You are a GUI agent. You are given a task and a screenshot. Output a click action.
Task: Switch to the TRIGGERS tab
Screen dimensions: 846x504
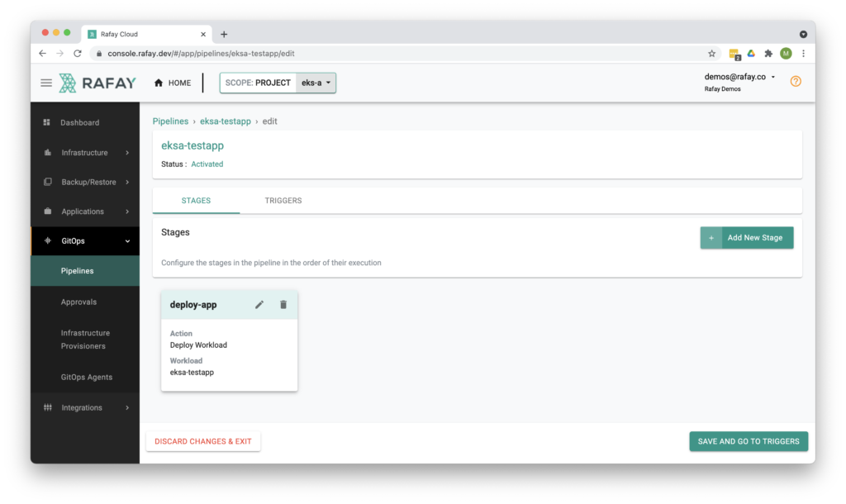(283, 201)
